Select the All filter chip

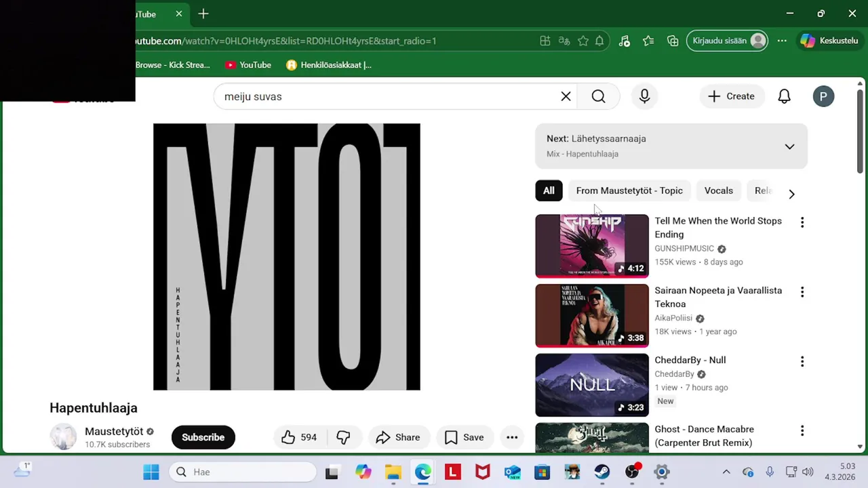pyautogui.click(x=549, y=190)
